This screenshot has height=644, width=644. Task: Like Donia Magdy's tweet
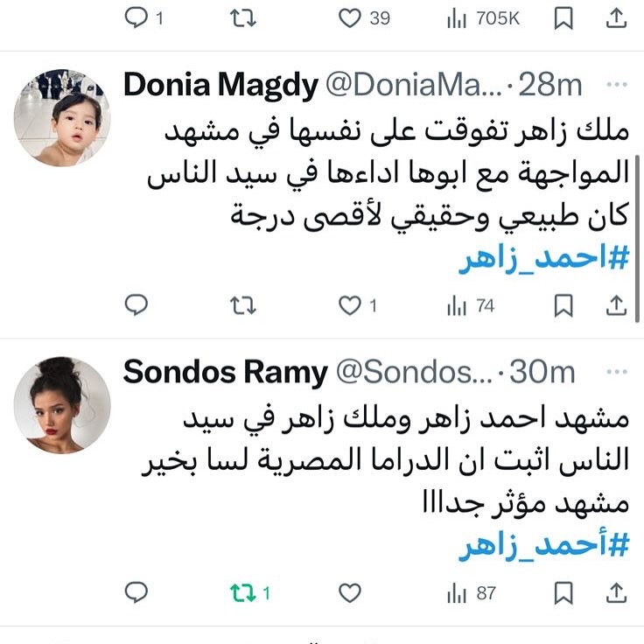pos(349,306)
